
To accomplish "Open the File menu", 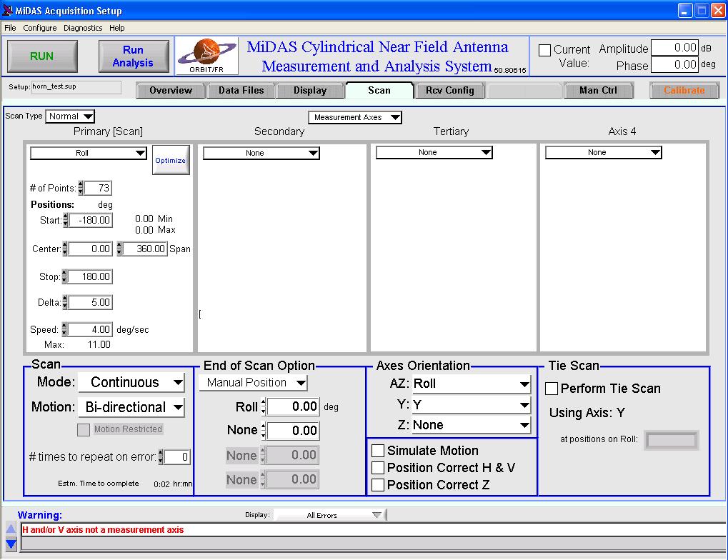I will (x=10, y=28).
